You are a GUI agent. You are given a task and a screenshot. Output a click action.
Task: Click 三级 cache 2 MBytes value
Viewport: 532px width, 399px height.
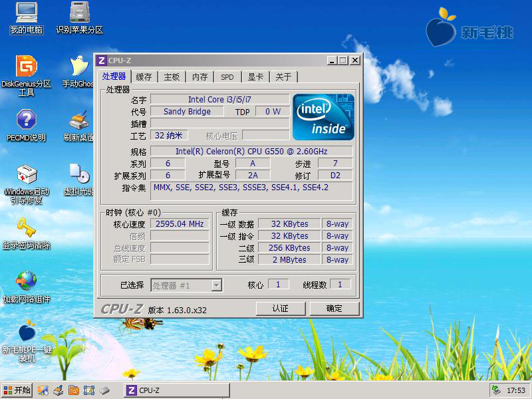click(x=289, y=259)
